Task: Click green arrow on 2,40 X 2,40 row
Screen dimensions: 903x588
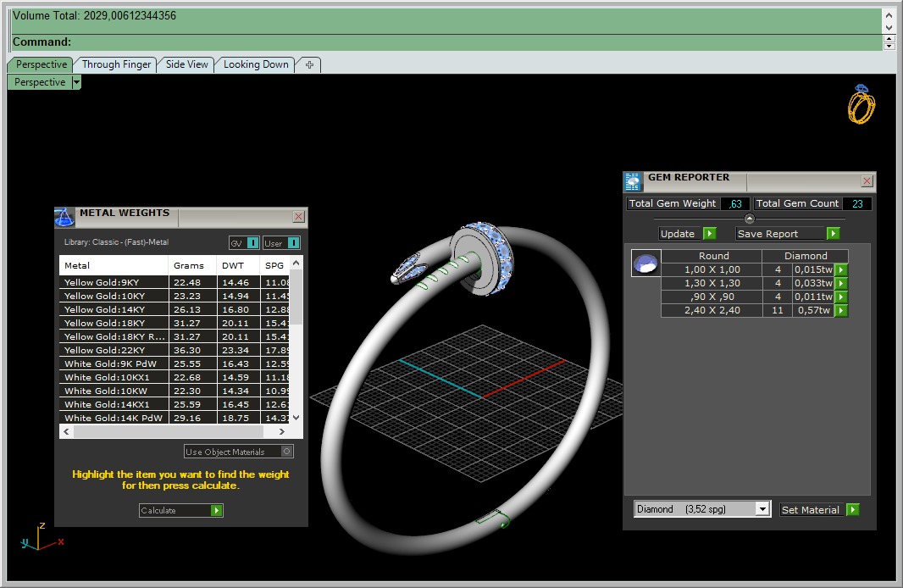Action: [x=841, y=310]
